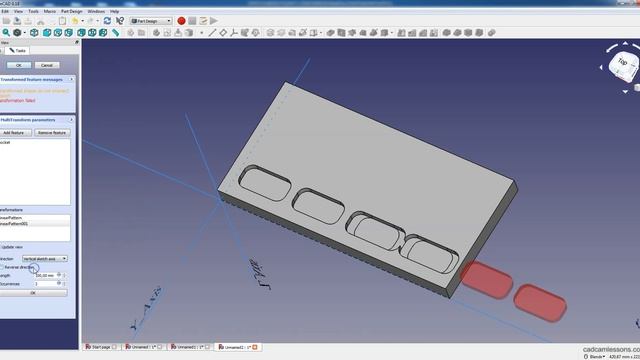Click the Macros editor icon
This screenshot has height=360, width=640.
(203, 21)
